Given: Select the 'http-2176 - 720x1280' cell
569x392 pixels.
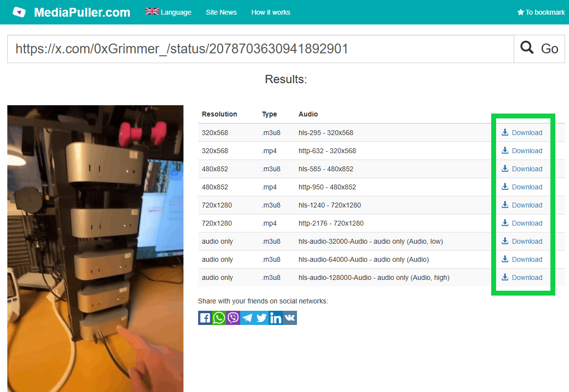Looking at the screenshot, I should click(x=331, y=223).
